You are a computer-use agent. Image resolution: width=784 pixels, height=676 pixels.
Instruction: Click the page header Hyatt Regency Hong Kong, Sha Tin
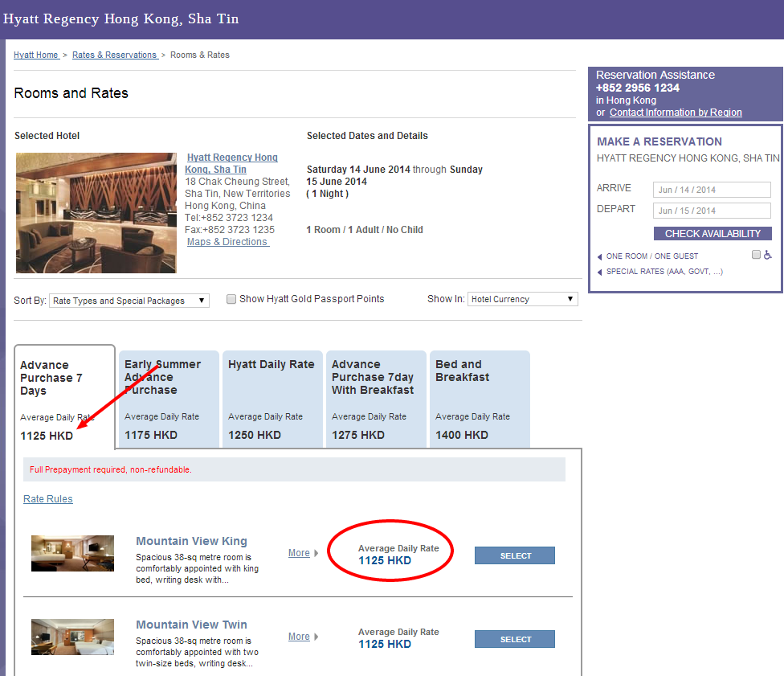click(121, 18)
